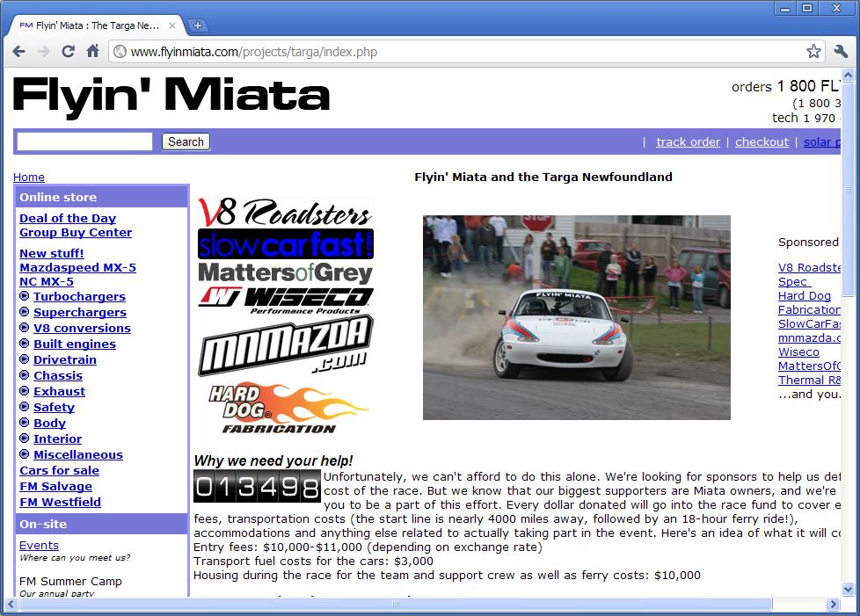
Task: Open Group Buy Center link
Action: coord(76,232)
